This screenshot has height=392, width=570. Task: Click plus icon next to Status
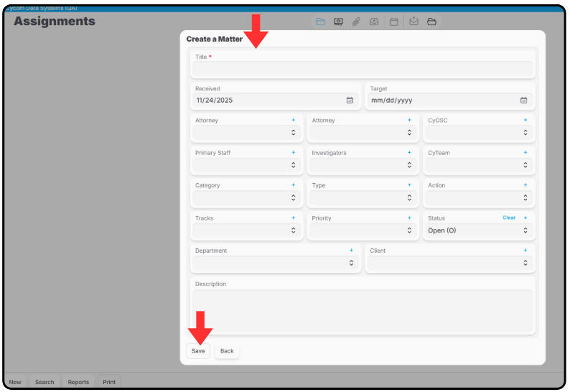pyautogui.click(x=525, y=218)
